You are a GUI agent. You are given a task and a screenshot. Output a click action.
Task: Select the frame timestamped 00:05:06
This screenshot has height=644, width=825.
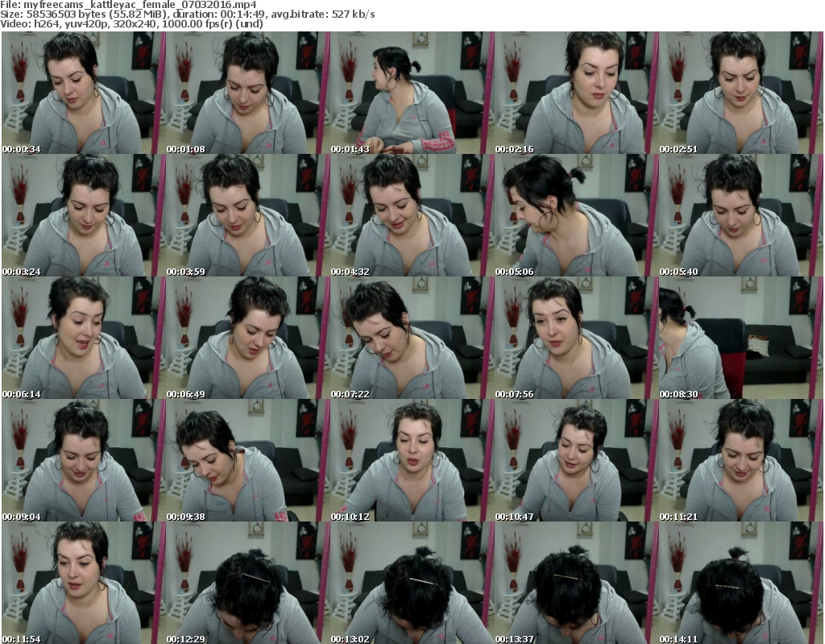[x=575, y=216]
